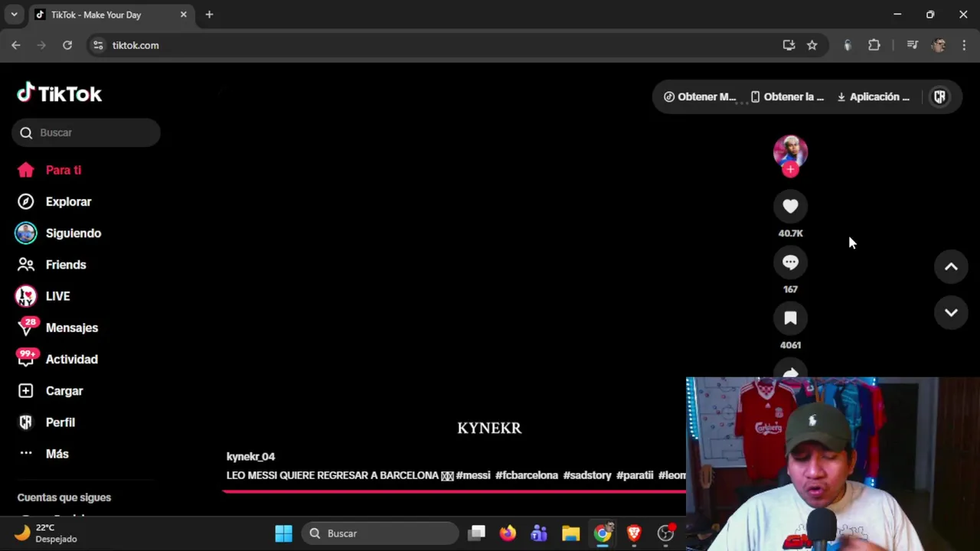Viewport: 980px width, 551px height.
Task: Click the Actividad icon with 99+ badge
Action: coord(27,358)
